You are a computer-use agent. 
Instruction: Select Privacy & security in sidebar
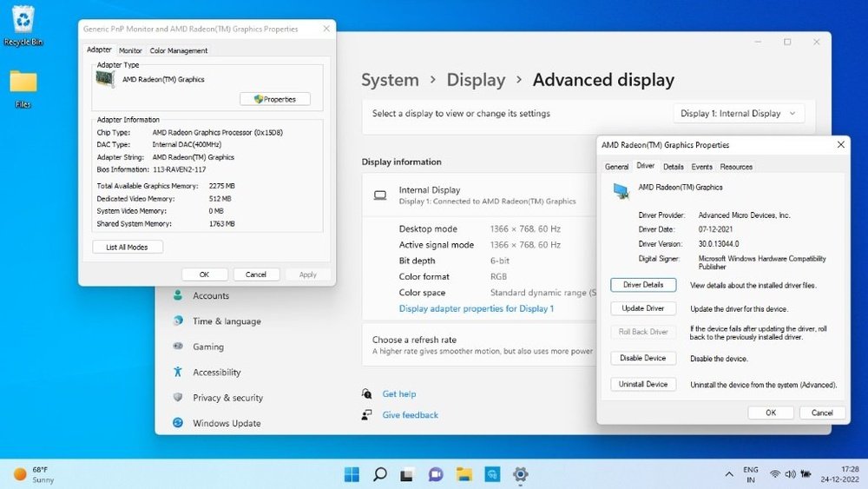[227, 398]
